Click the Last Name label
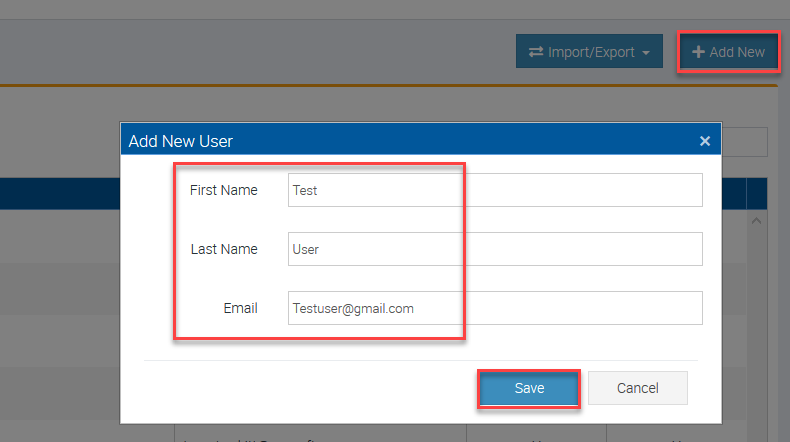 224,249
